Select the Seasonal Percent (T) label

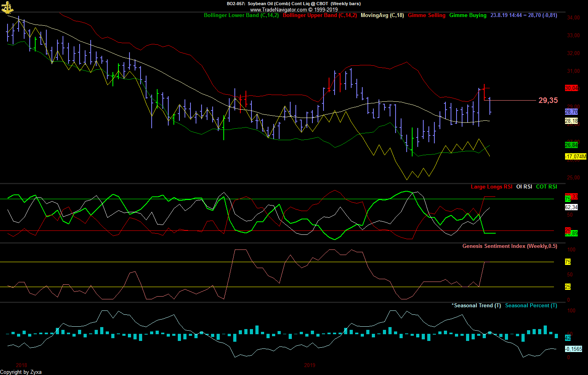coord(531,306)
